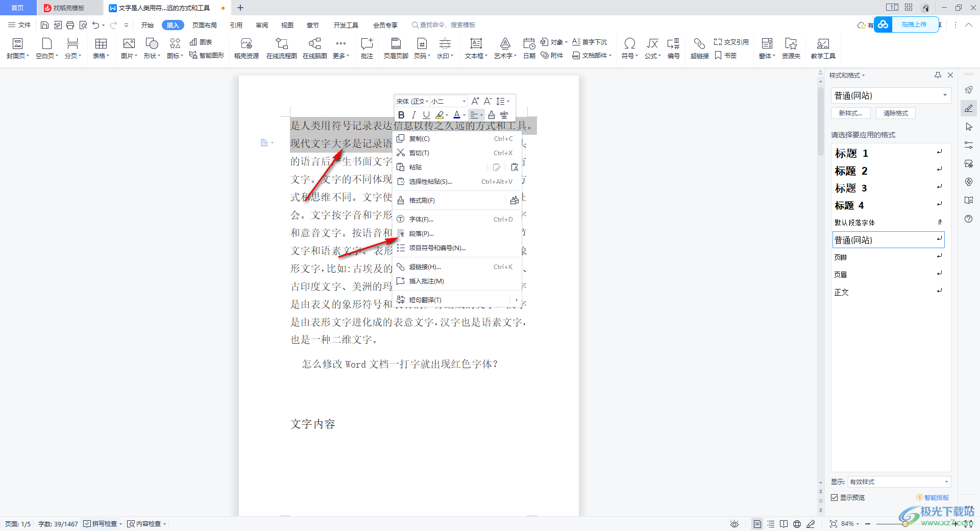Click the Symbol 符号 icon

coord(630,48)
